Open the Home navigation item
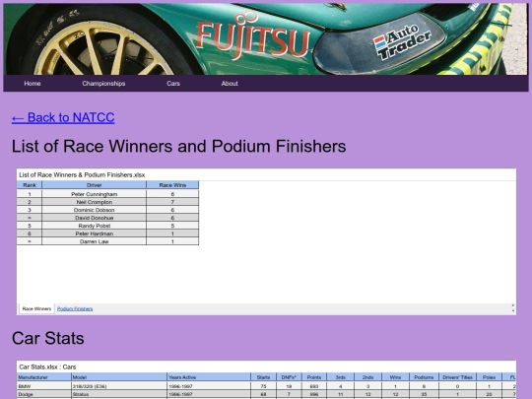This screenshot has height=399, width=532. (33, 84)
